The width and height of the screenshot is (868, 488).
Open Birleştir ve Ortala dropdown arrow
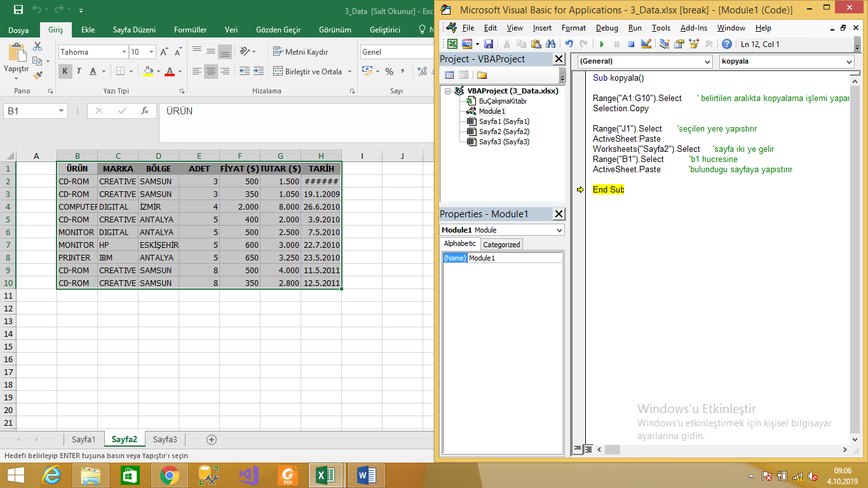point(350,72)
